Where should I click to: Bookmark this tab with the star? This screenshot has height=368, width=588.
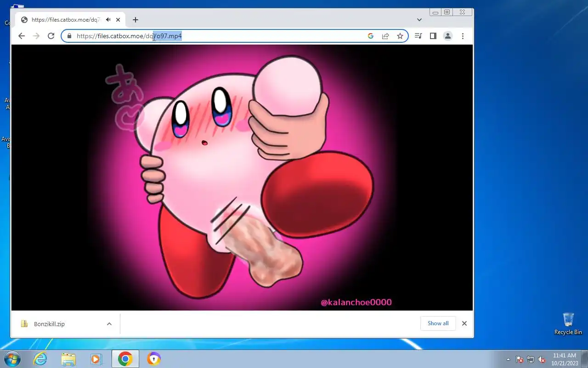pos(400,36)
